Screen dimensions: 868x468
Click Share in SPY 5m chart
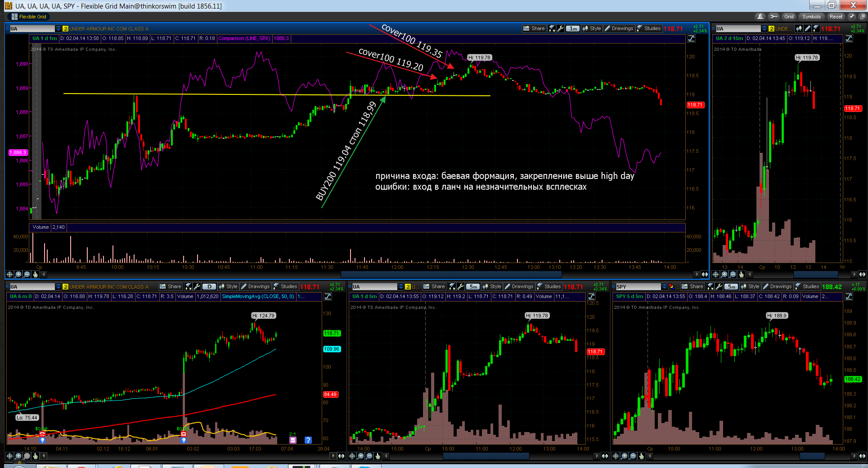point(692,286)
